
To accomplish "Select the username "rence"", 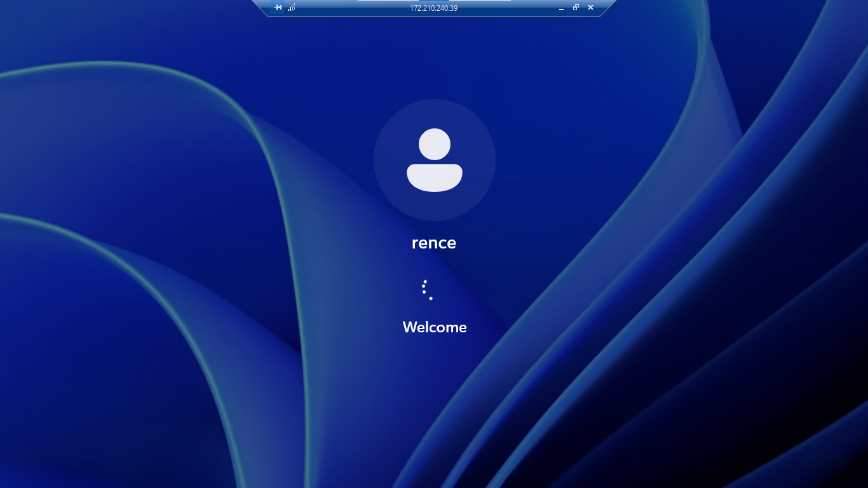I will [x=434, y=243].
